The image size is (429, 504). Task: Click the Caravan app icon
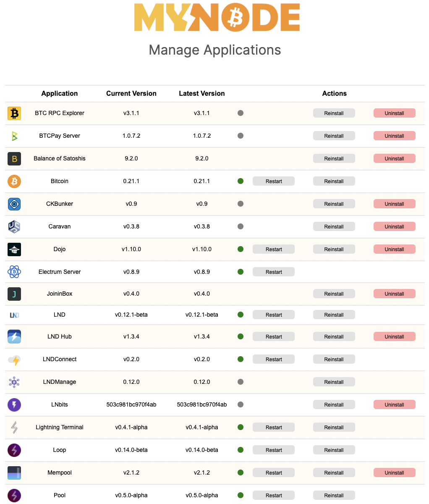click(x=14, y=227)
